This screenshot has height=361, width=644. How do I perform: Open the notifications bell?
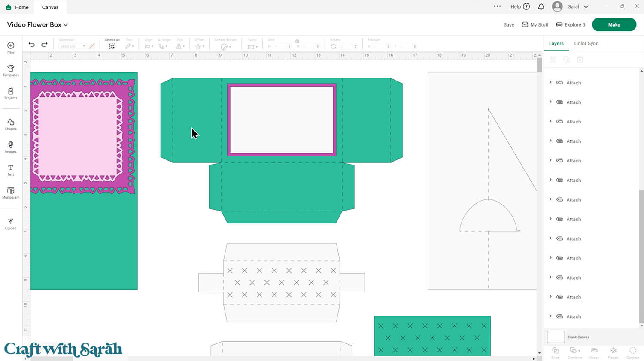click(x=541, y=6)
